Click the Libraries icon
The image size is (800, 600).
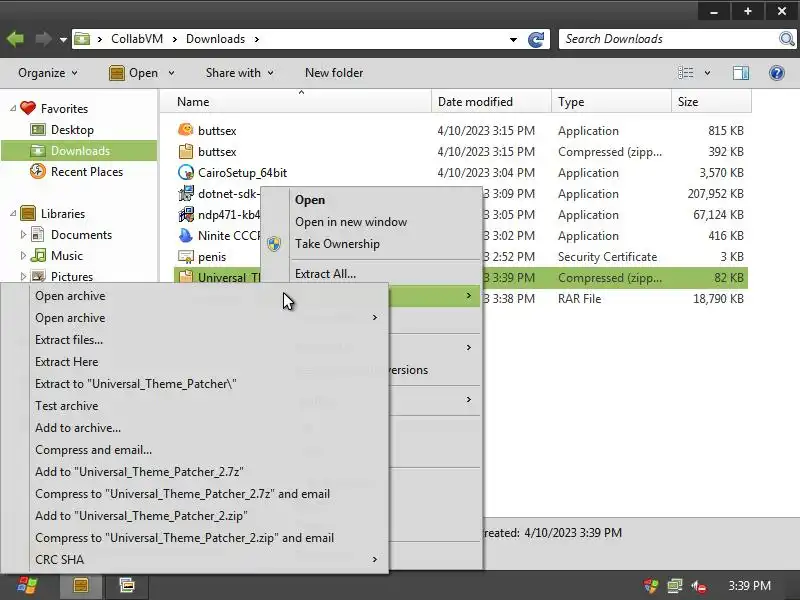(x=28, y=213)
